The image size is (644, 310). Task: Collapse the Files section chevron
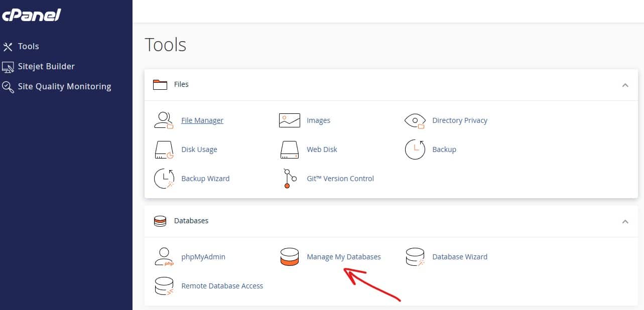(x=625, y=85)
